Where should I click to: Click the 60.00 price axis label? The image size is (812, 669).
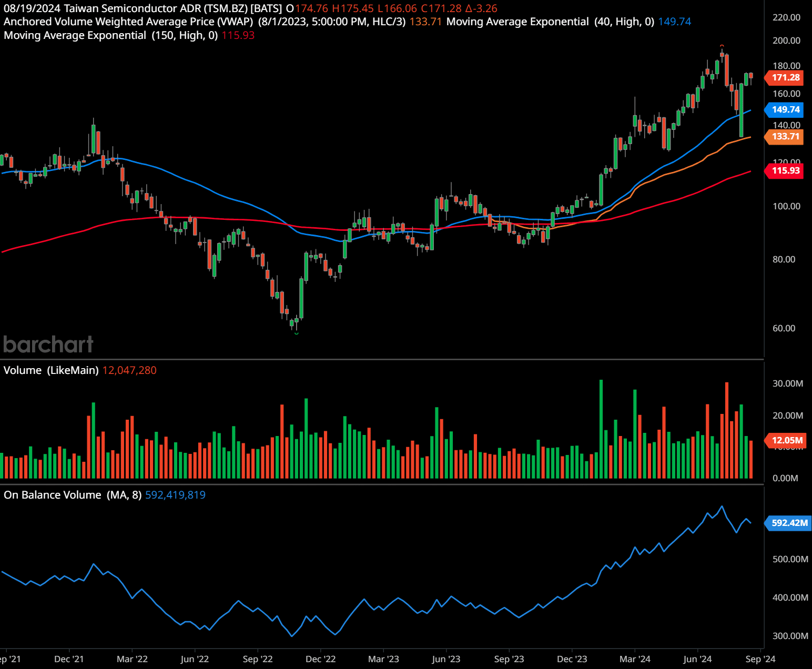point(784,328)
